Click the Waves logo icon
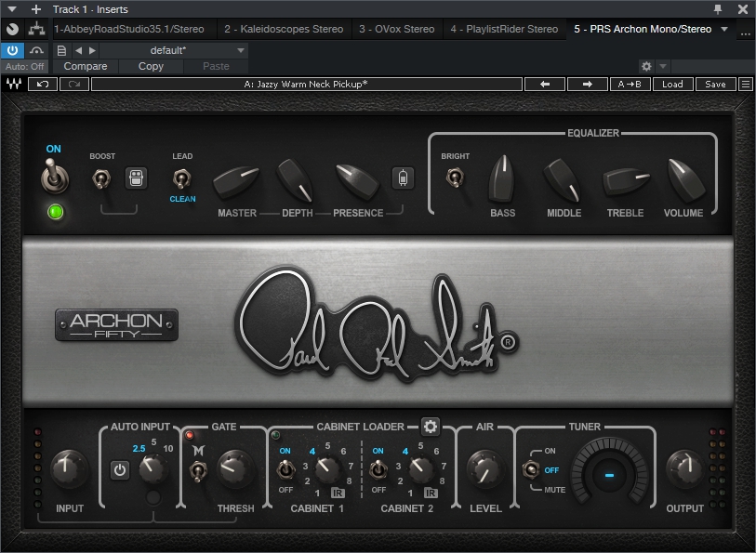 pos(14,84)
